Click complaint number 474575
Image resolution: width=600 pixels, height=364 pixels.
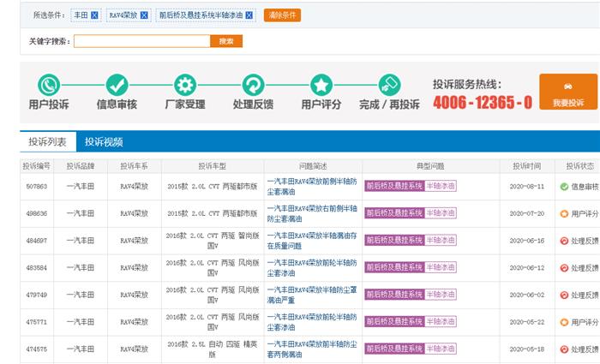click(x=37, y=349)
